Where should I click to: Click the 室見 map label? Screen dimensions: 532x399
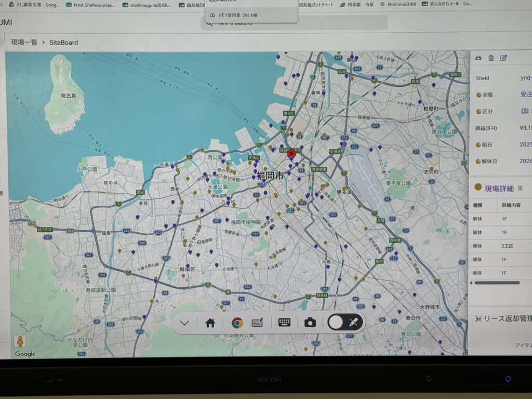tap(143, 203)
